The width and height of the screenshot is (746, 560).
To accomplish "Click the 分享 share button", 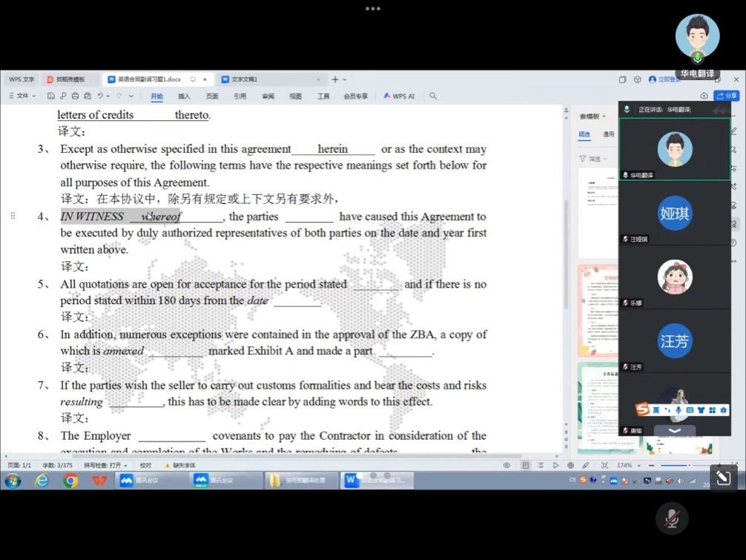I will pyautogui.click(x=727, y=95).
